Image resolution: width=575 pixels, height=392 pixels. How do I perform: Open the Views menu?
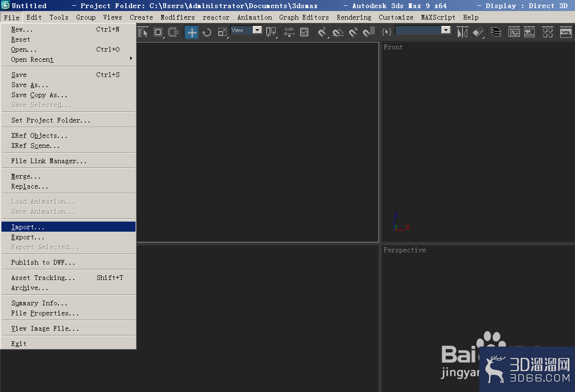click(x=113, y=17)
